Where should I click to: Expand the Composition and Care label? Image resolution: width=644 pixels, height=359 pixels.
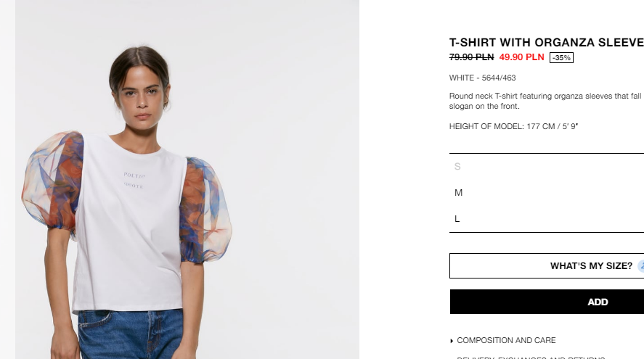[506, 341]
